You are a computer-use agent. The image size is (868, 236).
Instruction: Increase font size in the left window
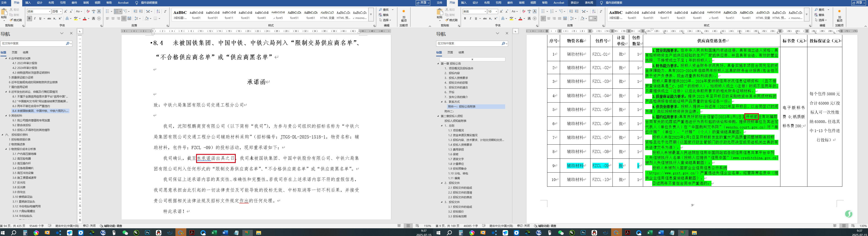tap(66, 11)
